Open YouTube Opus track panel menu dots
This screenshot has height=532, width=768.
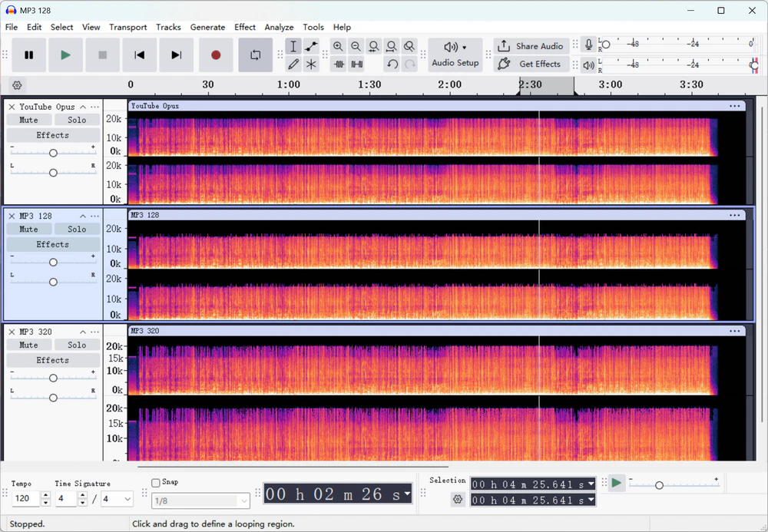[95, 107]
